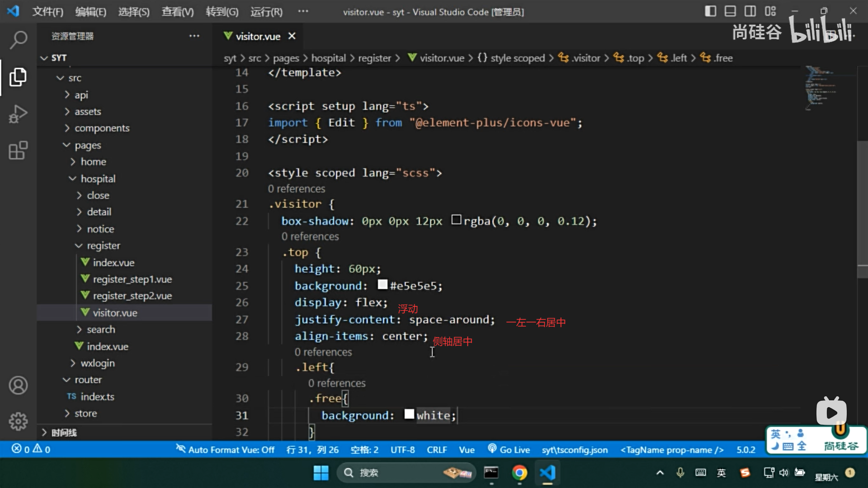This screenshot has height=488, width=868.
Task: Open errors and warnings count in status bar
Action: pos(31,449)
